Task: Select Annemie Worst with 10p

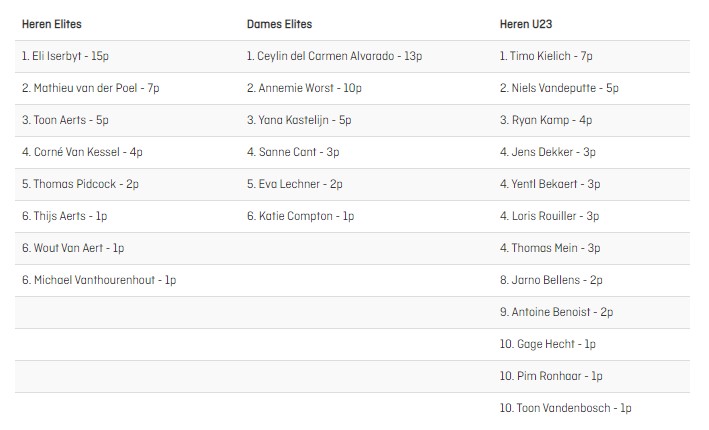Action: tap(304, 88)
